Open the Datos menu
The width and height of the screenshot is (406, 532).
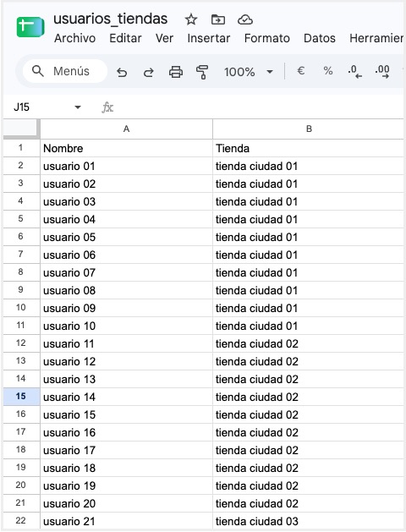pos(320,38)
